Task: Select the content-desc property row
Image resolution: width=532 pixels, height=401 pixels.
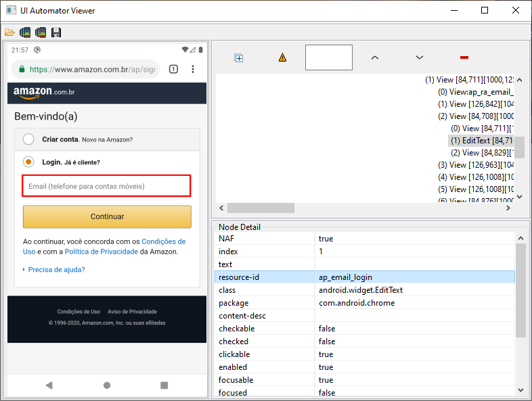Action: (365, 316)
